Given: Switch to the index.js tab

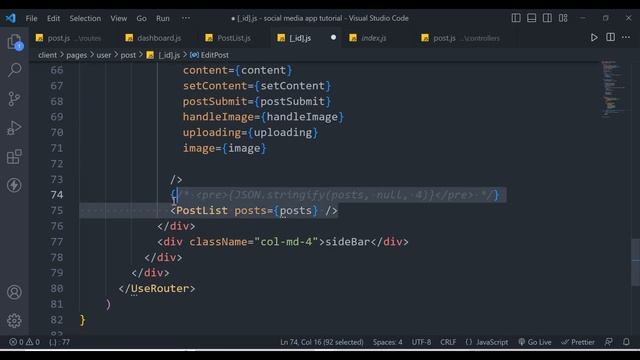Looking at the screenshot, I should (x=368, y=38).
